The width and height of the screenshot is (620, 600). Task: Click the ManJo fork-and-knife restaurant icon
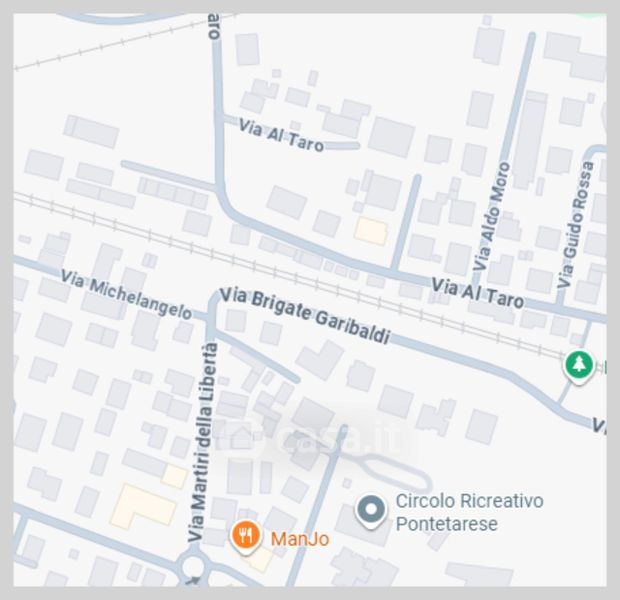click(246, 536)
